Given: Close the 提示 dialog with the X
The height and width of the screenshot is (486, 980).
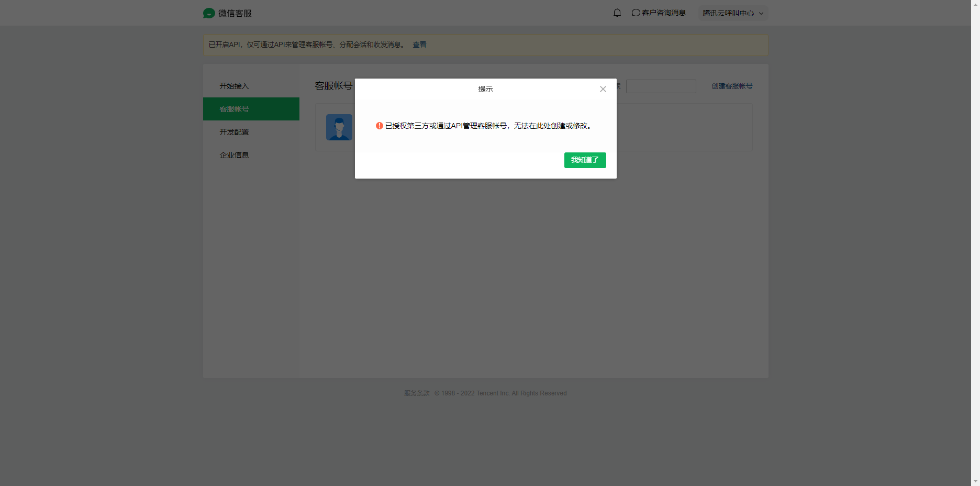Looking at the screenshot, I should [x=603, y=89].
